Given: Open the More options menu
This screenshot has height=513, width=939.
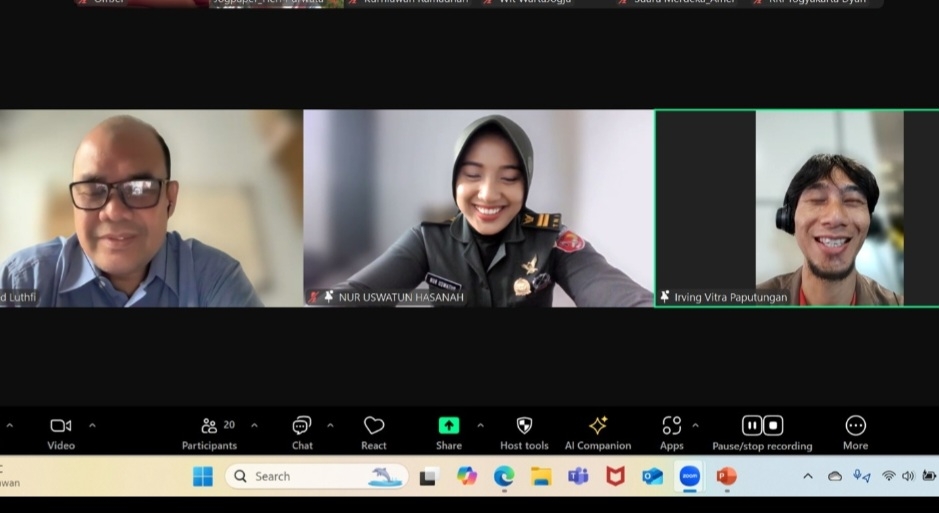Looking at the screenshot, I should click(855, 433).
